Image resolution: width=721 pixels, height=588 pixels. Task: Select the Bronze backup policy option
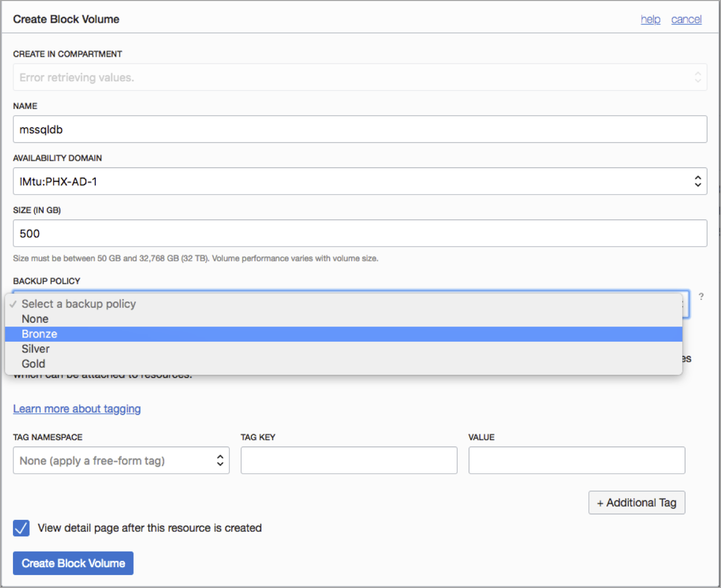[x=40, y=334]
